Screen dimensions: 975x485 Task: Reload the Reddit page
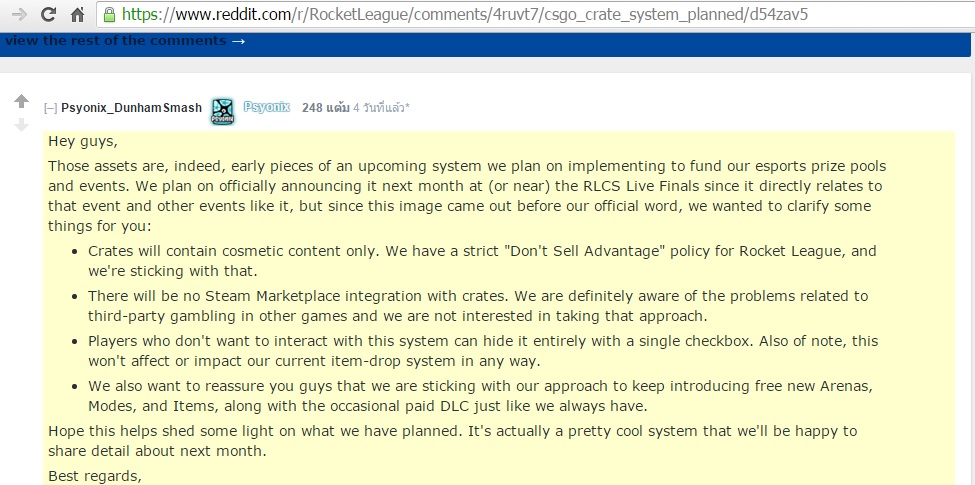click(48, 14)
